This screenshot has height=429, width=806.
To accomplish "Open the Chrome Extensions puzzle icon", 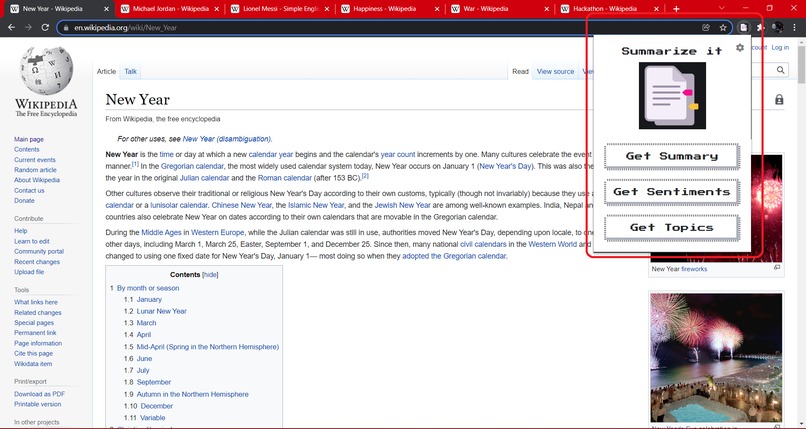I will 760,27.
